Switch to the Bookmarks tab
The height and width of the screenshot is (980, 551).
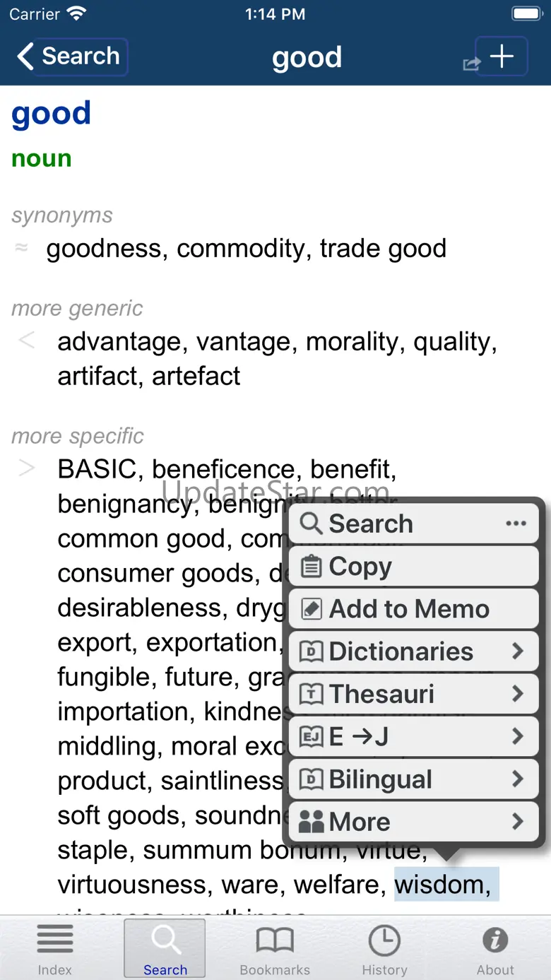275,948
